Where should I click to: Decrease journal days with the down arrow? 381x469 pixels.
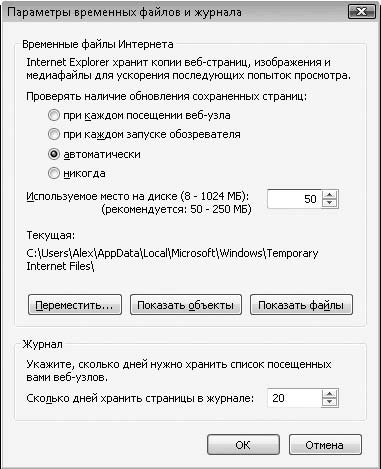[330, 402]
